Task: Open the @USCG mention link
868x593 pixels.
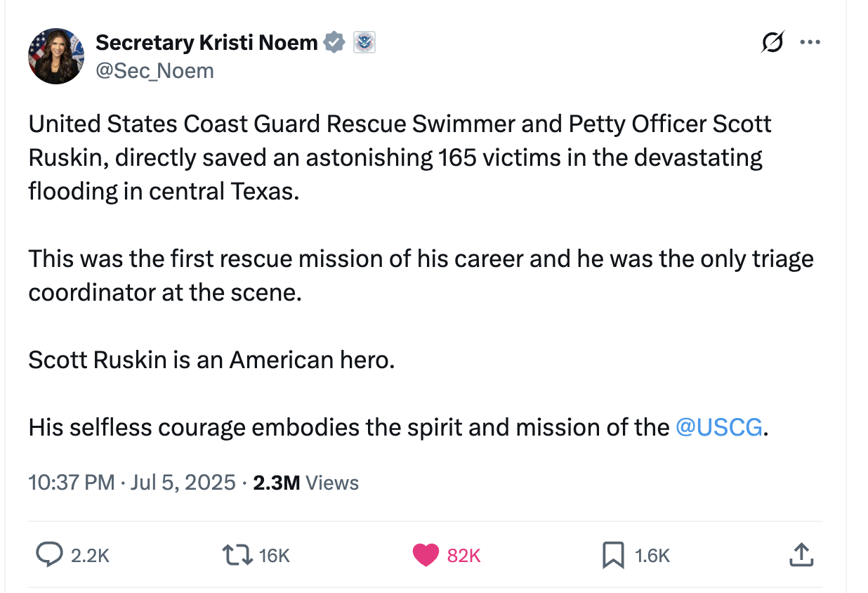Action: click(x=718, y=427)
